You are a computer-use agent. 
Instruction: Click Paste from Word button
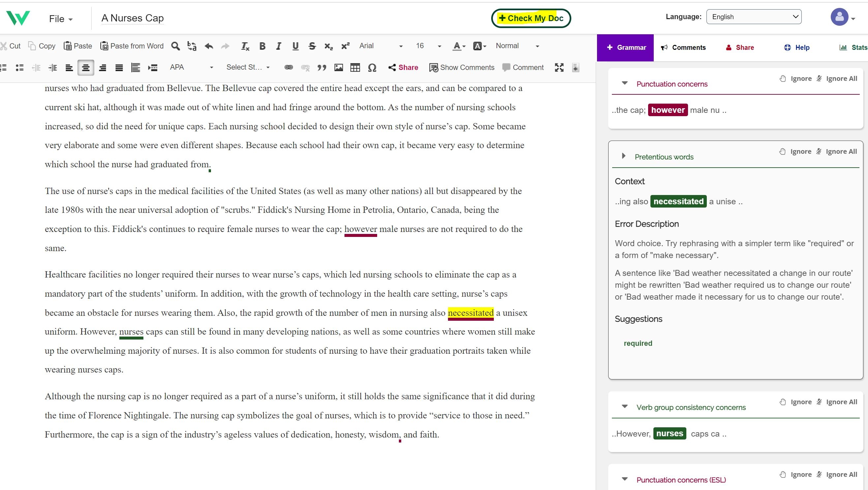(x=132, y=46)
